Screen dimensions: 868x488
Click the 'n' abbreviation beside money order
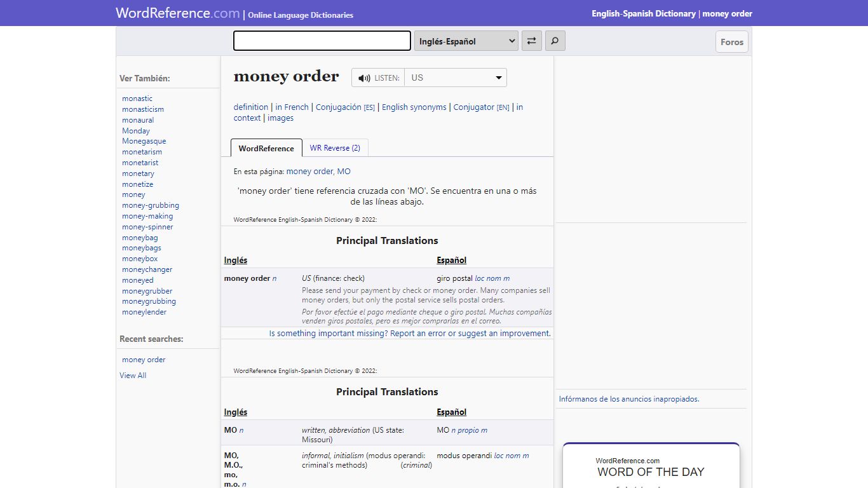pos(275,278)
